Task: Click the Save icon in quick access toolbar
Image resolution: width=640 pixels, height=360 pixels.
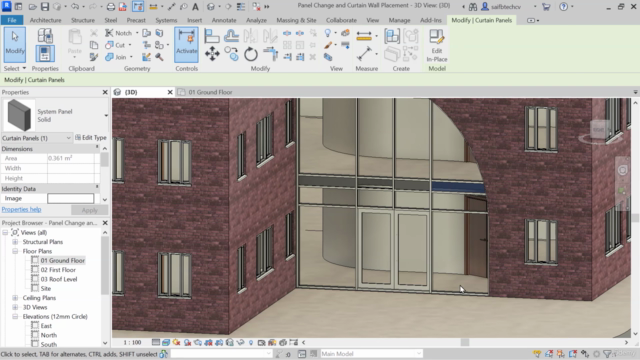Action: (x=45, y=7)
